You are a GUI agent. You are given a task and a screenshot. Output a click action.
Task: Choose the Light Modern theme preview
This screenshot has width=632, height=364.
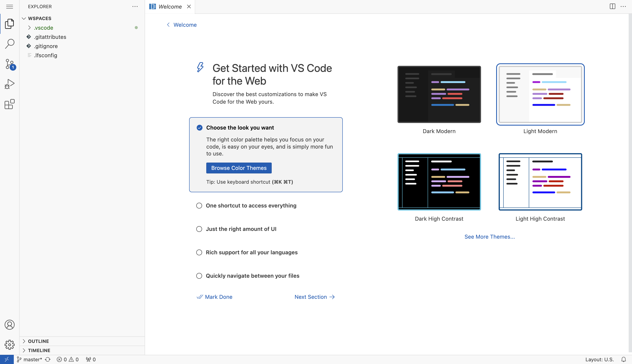coord(540,94)
